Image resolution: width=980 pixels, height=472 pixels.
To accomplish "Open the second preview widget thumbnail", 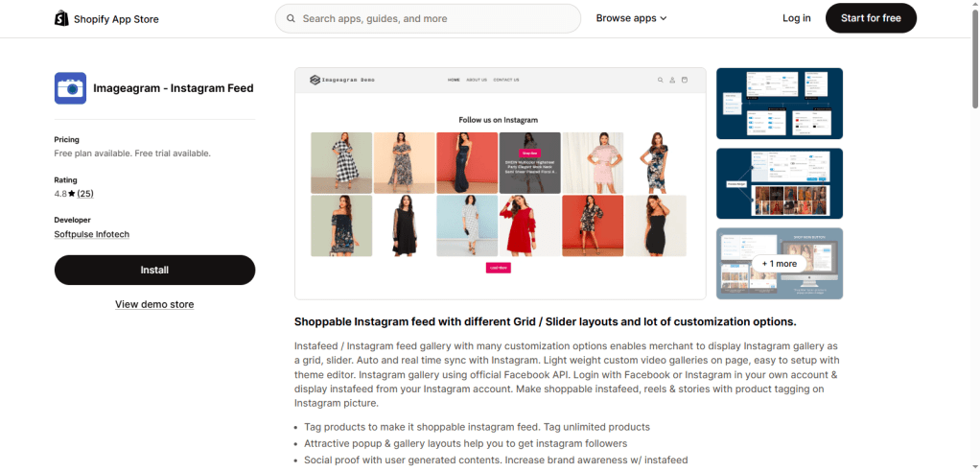I will [780, 183].
